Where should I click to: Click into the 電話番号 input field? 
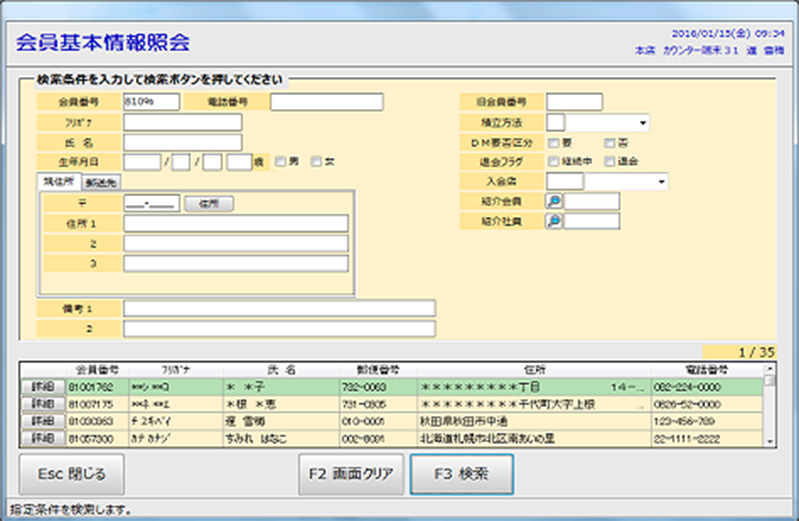(x=326, y=102)
